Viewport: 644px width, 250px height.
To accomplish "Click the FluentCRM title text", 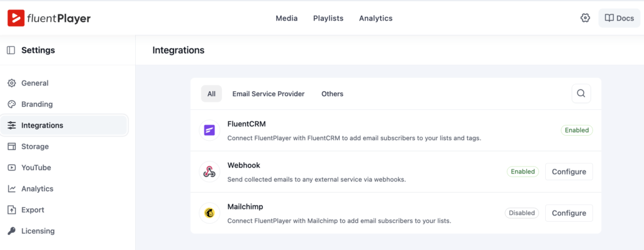I will point(247,124).
